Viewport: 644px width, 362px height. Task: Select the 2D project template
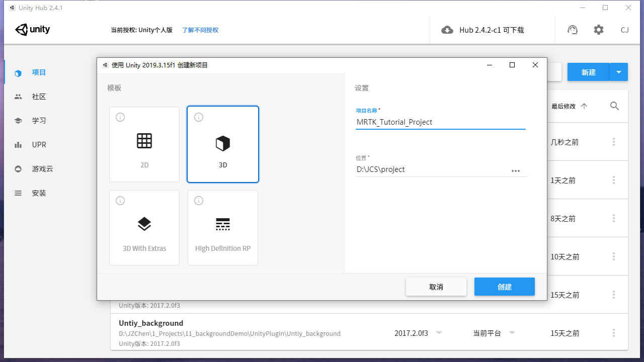144,144
